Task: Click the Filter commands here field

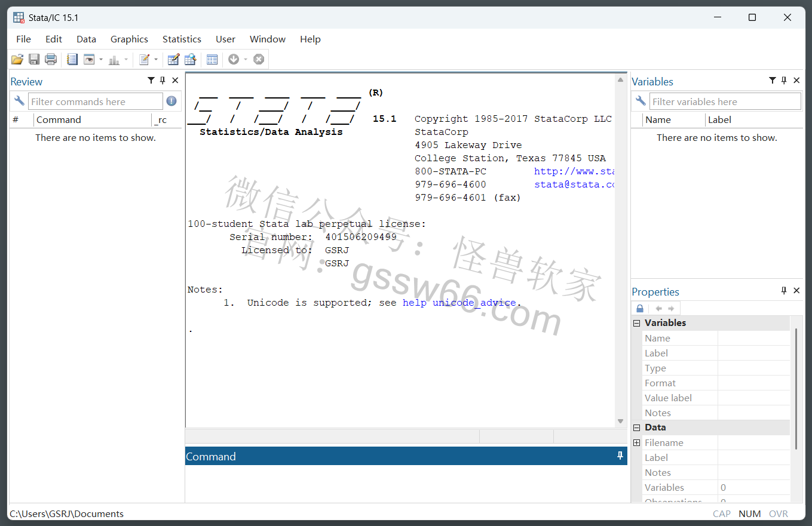Action: click(x=96, y=101)
